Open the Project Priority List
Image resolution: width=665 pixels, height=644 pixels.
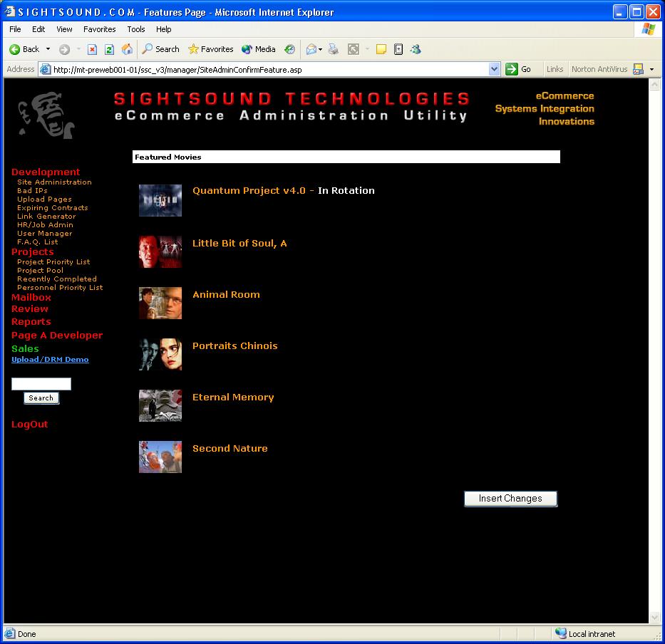click(53, 262)
